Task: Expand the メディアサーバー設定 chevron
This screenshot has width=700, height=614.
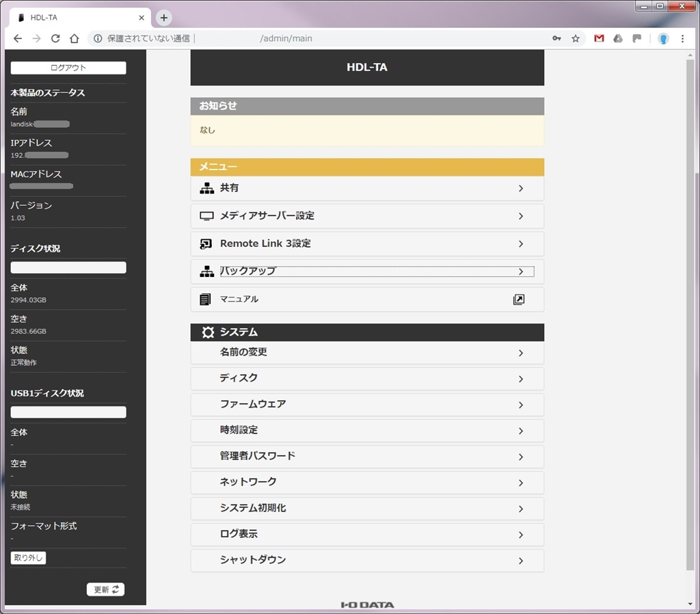Action: 521,216
